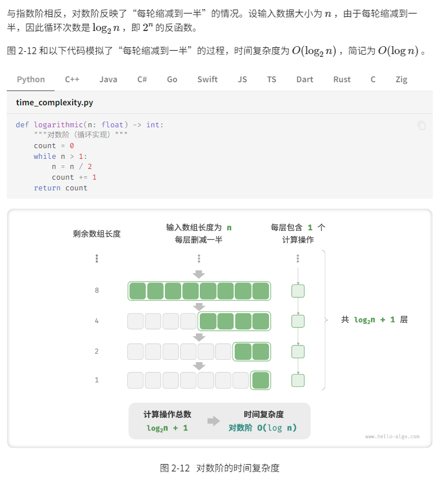Open the Dart code tab
The image size is (448, 481).
click(304, 79)
